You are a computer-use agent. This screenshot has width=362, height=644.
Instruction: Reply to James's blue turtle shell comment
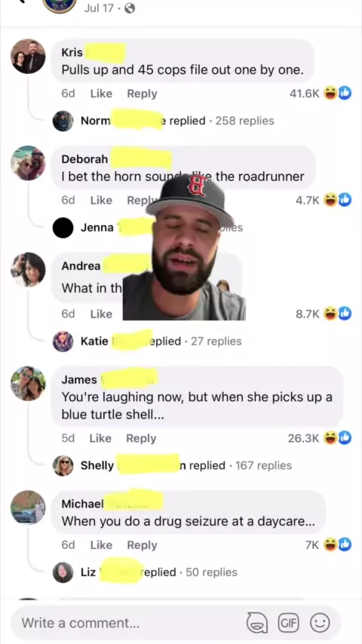click(141, 438)
